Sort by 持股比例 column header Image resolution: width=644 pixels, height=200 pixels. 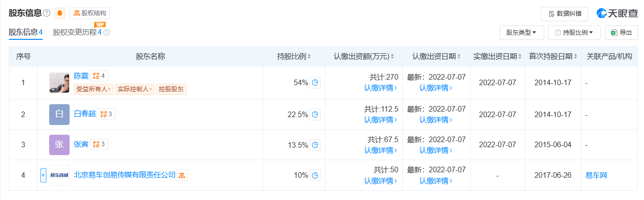tap(294, 56)
